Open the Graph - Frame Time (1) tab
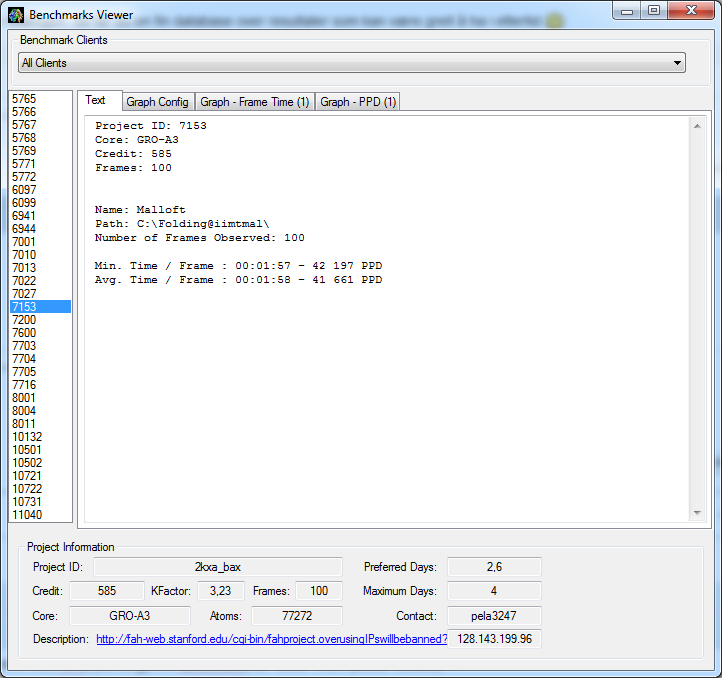Screen dimensions: 722x678 [x=255, y=102]
